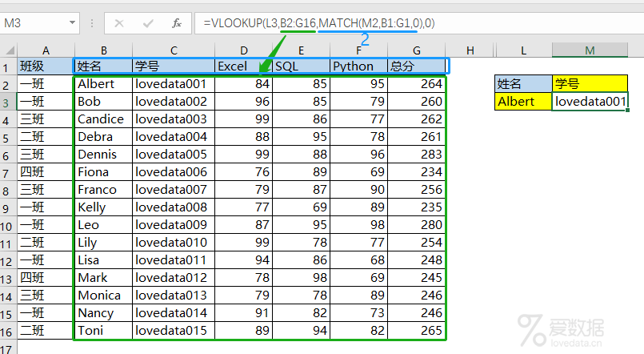Click the blue 姓名 cell in column L
The height and width of the screenshot is (354, 644).
point(523,84)
